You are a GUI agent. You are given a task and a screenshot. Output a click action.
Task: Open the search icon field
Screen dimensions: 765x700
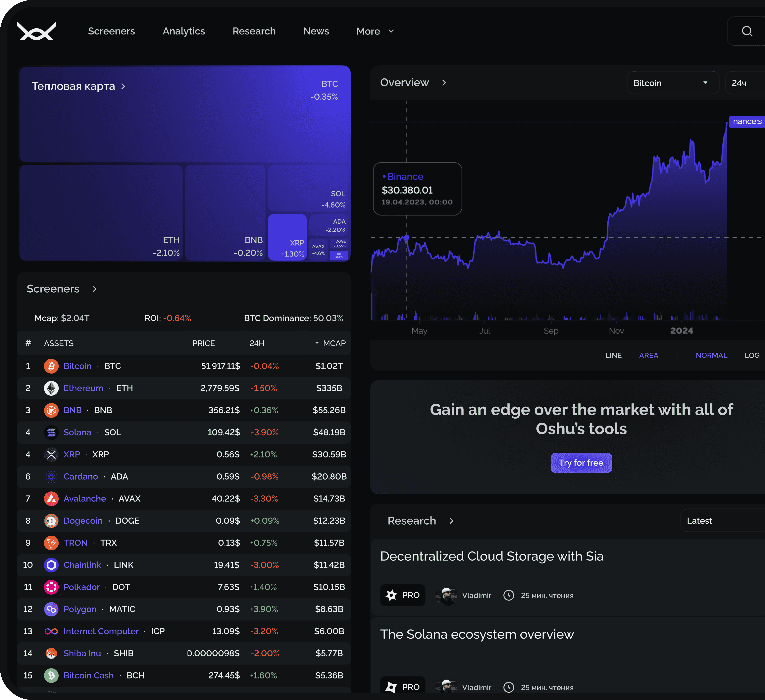747,31
